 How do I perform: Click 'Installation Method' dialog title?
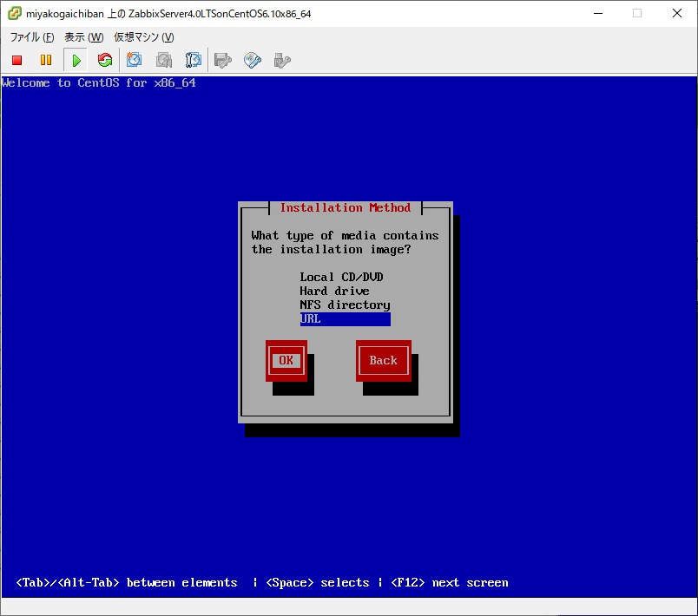point(346,207)
